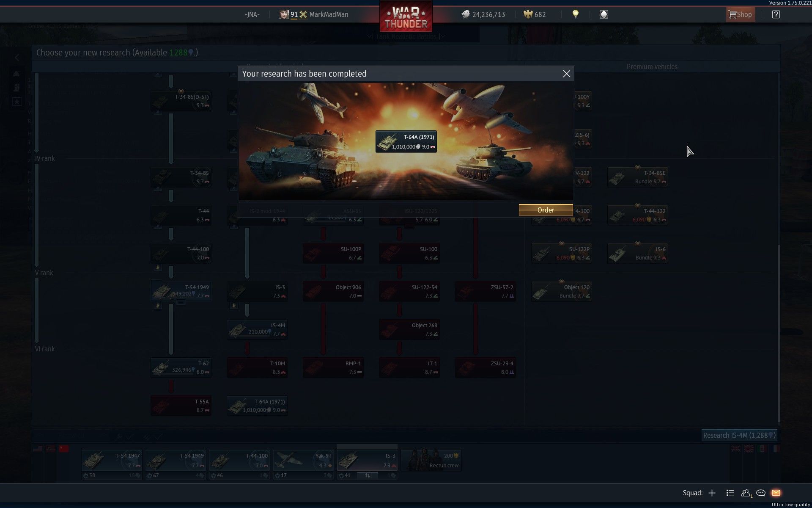Viewport: 812px width, 508px height.
Task: Switch to Premium vehicles tab
Action: click(652, 66)
